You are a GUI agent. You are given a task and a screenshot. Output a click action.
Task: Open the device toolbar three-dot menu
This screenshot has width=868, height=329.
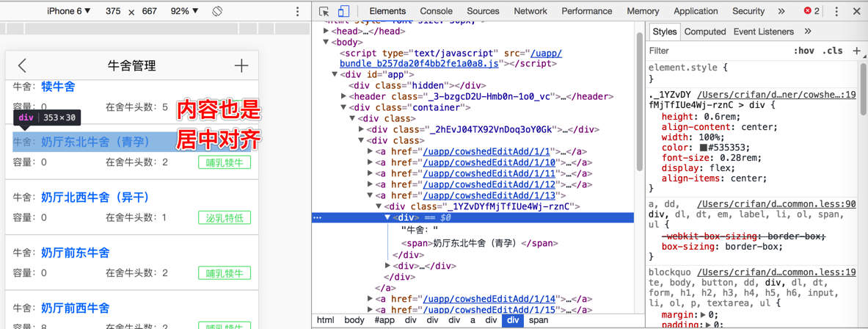pos(298,11)
